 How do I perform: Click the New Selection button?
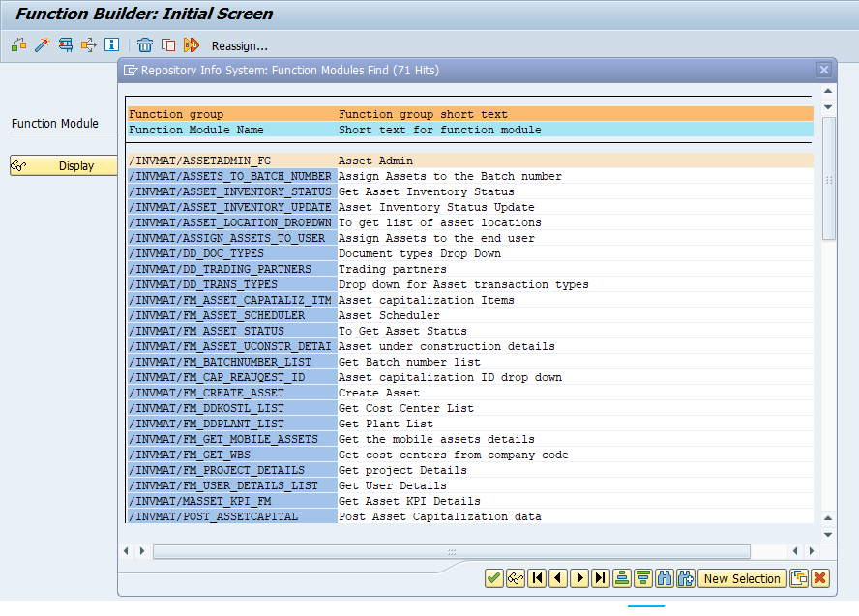coord(742,578)
